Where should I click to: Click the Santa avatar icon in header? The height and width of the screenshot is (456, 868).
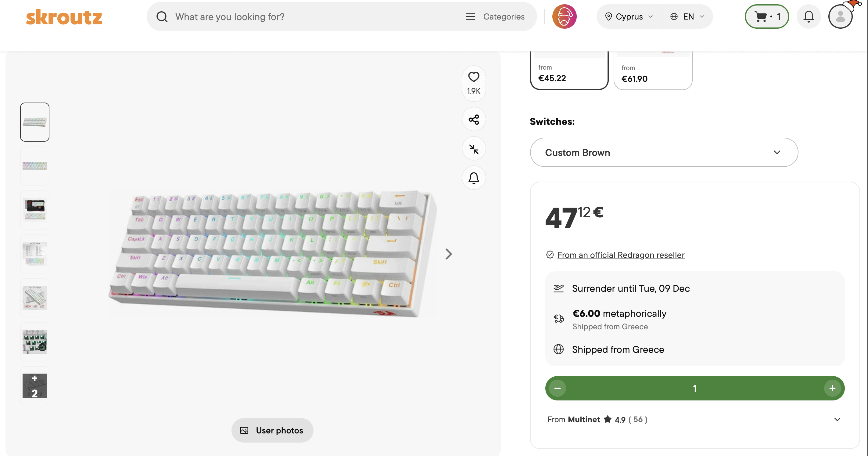564,16
